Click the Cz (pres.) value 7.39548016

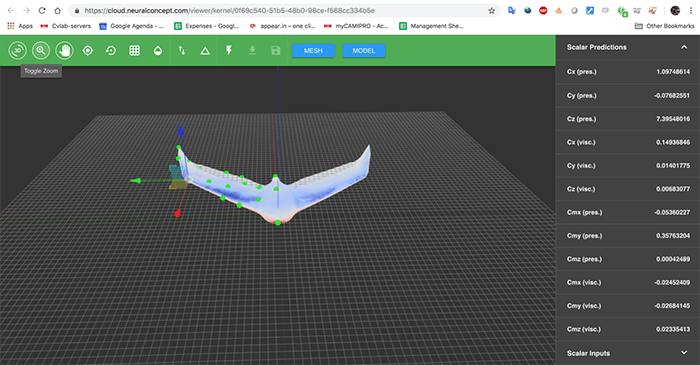(673, 119)
